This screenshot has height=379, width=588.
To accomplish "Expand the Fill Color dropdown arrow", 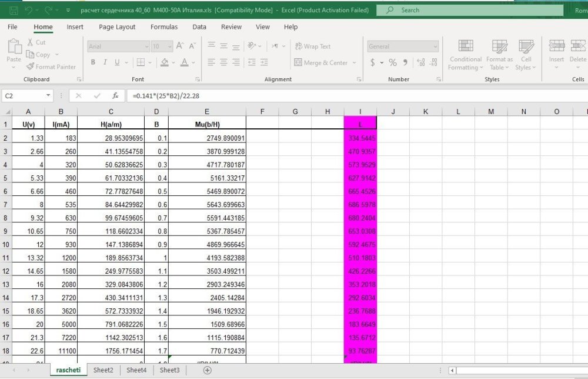I will point(172,62).
